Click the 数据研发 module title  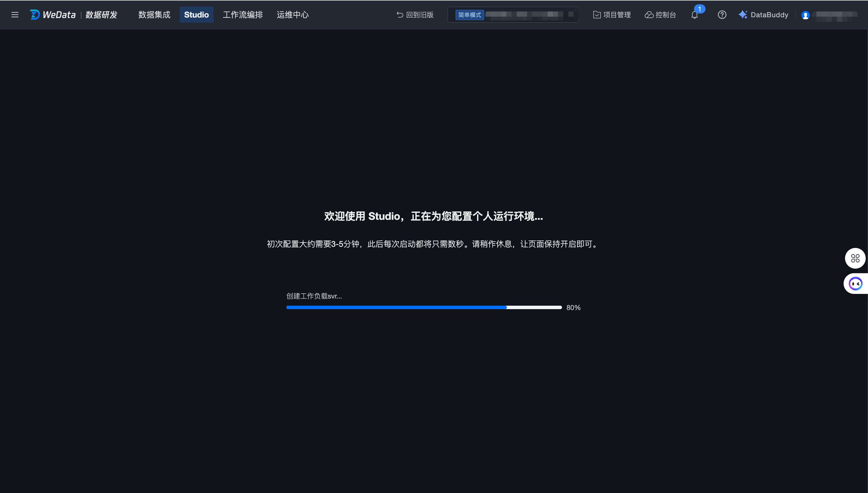[x=101, y=15]
